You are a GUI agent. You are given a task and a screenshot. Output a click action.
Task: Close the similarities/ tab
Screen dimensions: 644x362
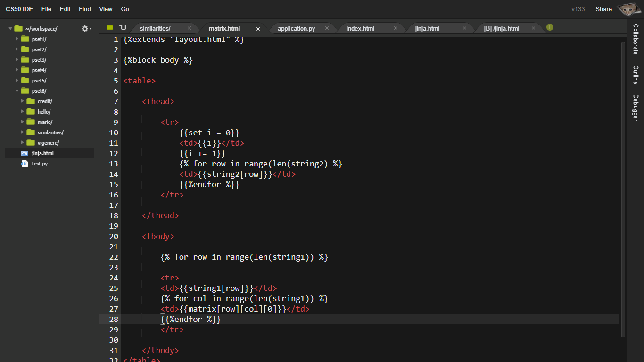[190, 28]
